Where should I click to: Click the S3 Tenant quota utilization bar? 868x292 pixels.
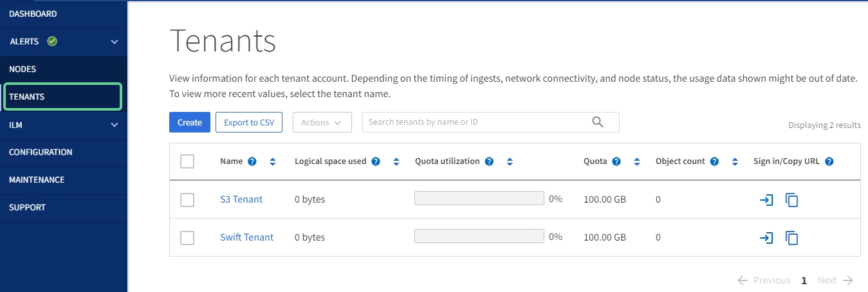click(x=479, y=199)
